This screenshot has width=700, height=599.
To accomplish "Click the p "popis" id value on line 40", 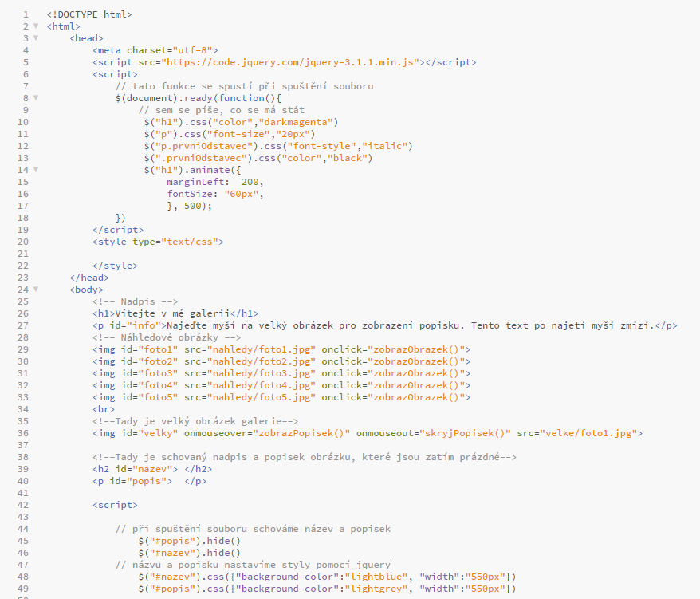I will (x=147, y=481).
